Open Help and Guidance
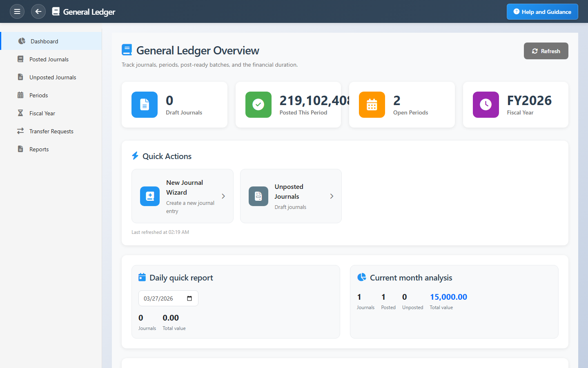The height and width of the screenshot is (368, 588). [x=542, y=12]
